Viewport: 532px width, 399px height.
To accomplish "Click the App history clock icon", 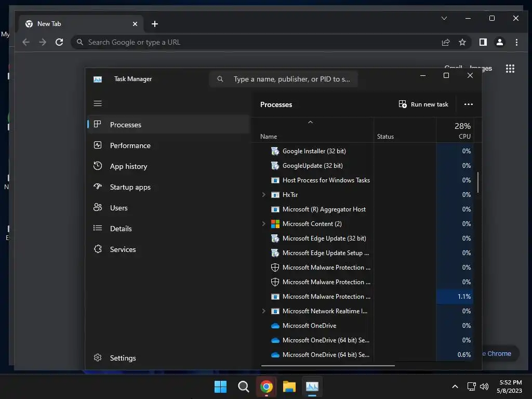I will click(98, 166).
